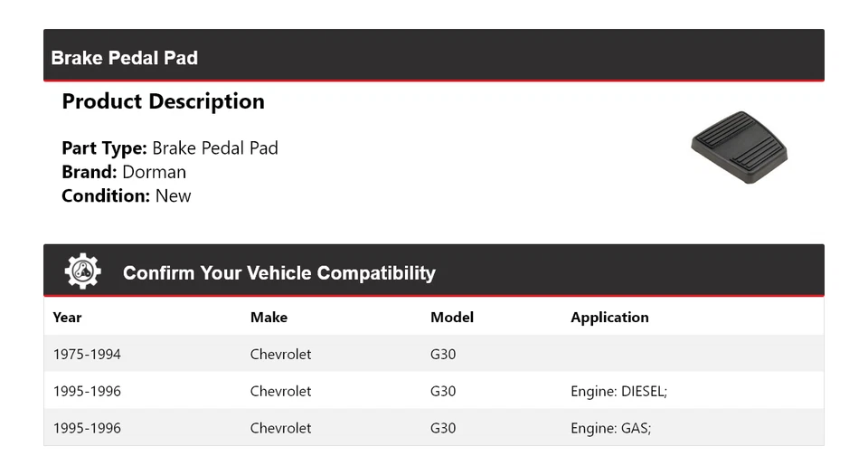The height and width of the screenshot is (475, 868).
Task: Click the Condition: New text
Action: [x=127, y=195]
